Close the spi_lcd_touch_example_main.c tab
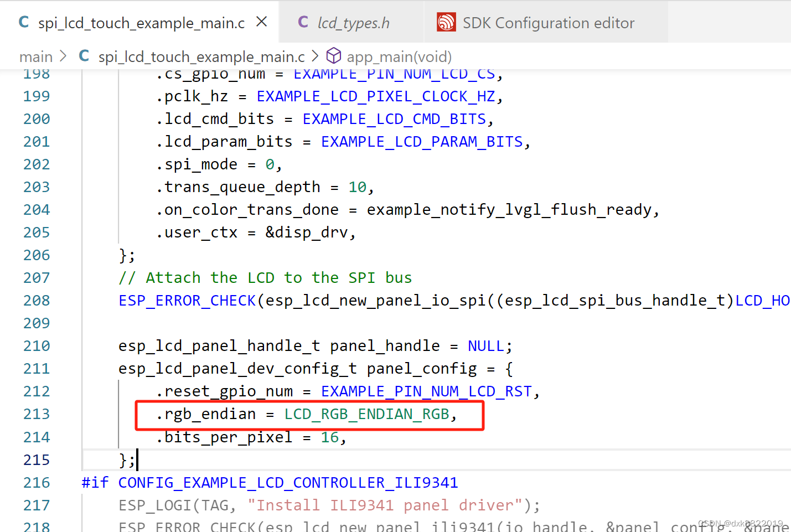This screenshot has height=532, width=791. point(262,21)
